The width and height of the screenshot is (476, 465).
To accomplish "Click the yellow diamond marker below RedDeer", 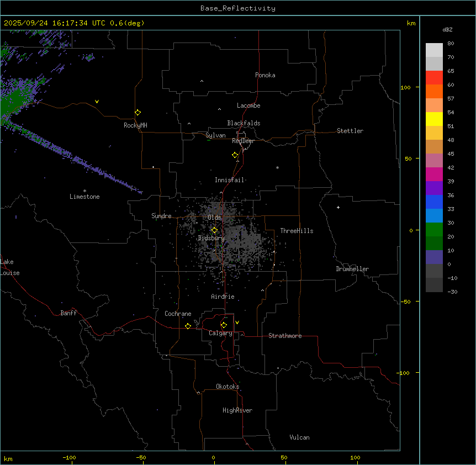I will coord(235,155).
